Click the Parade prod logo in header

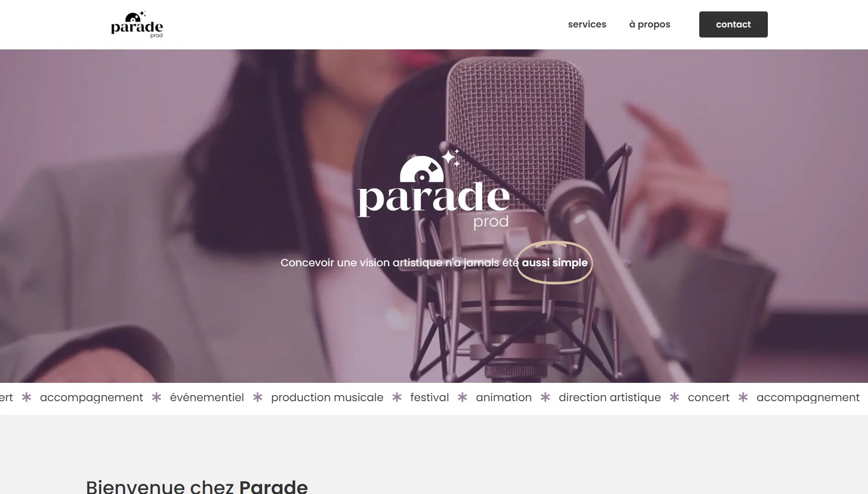point(137,25)
